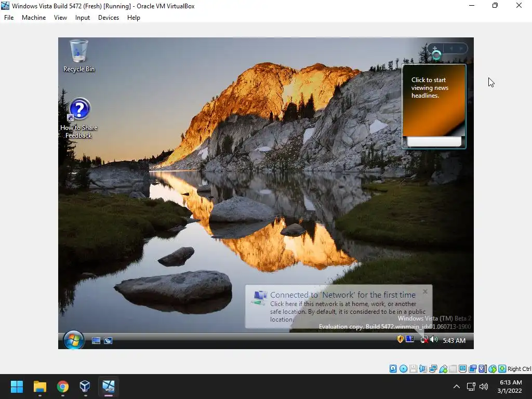Open the Help menu
532x399 pixels.
coord(134,18)
